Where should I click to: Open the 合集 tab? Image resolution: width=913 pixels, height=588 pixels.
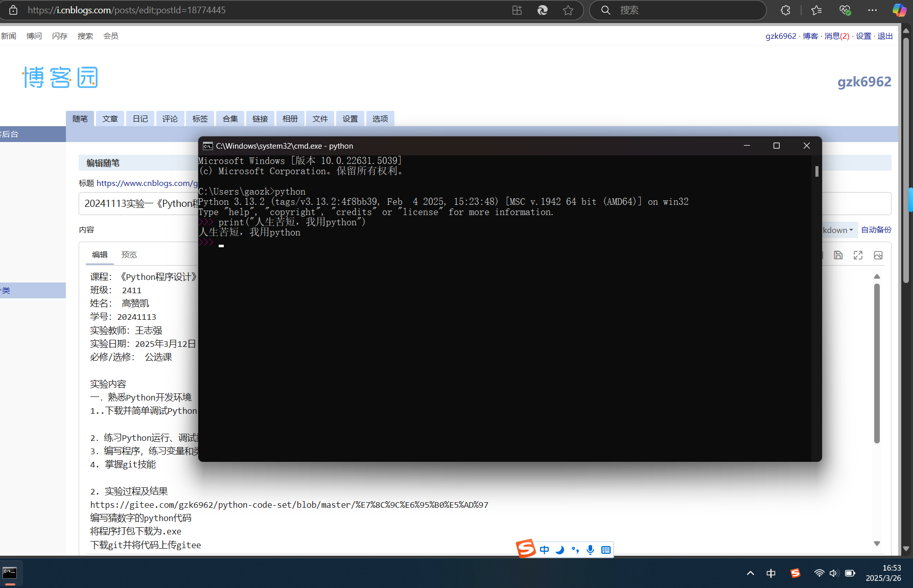point(230,119)
